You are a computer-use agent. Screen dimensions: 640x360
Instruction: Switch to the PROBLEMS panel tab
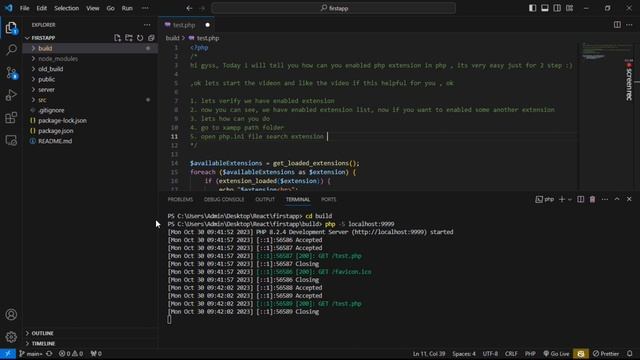[x=180, y=200]
